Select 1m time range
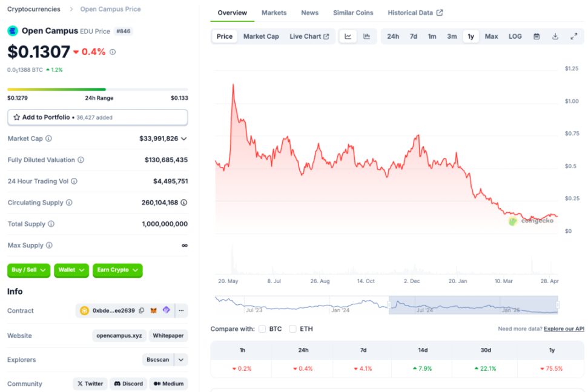The height and width of the screenshot is (392, 588). tap(432, 36)
